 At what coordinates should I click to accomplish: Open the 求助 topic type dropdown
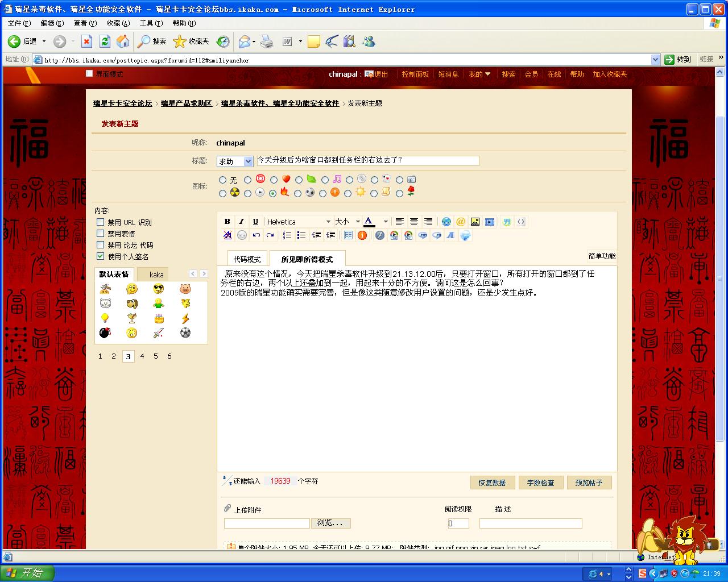click(x=235, y=161)
